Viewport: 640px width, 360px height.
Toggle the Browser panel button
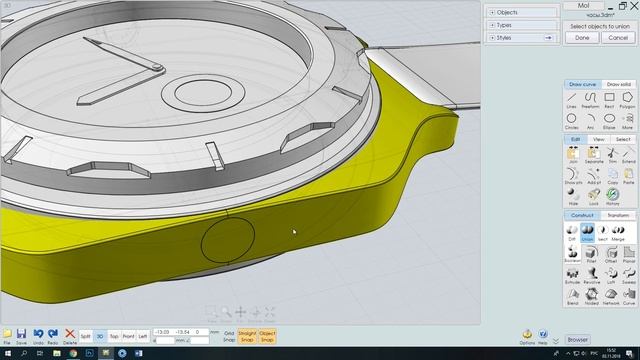[578, 339]
